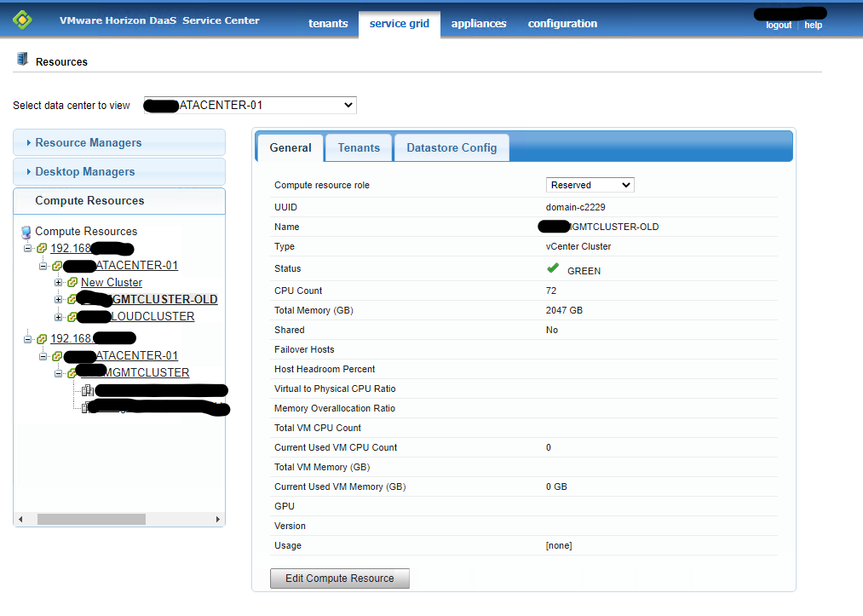Viewport: 863px width, 616px height.
Task: Click the Select data center to view label
Action: tap(72, 105)
